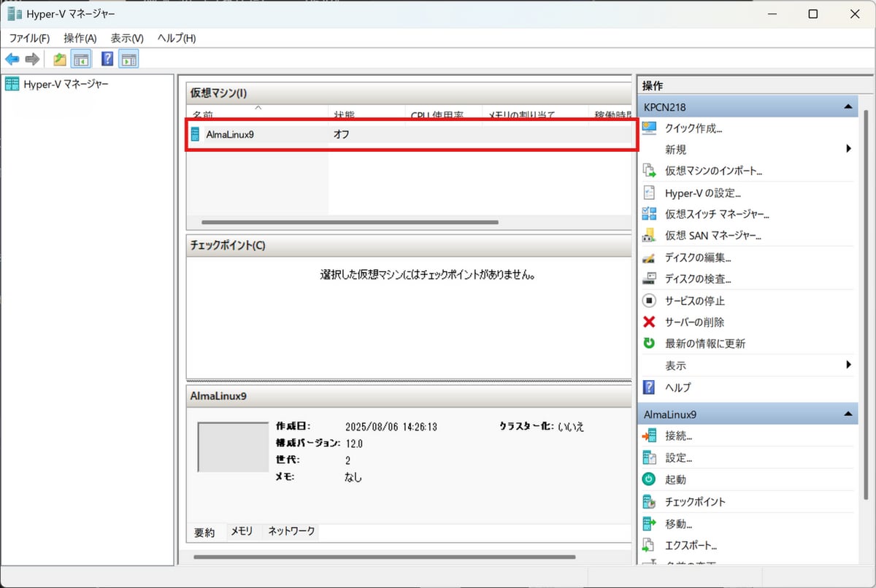Image resolution: width=876 pixels, height=588 pixels.
Task: Click the up-one-level folder toolbar icon
Action: pyautogui.click(x=60, y=59)
